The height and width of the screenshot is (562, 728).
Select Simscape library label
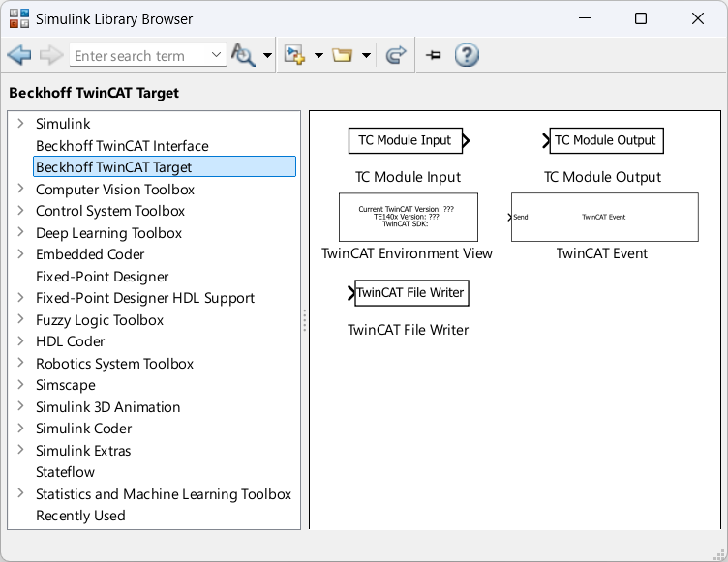point(66,385)
